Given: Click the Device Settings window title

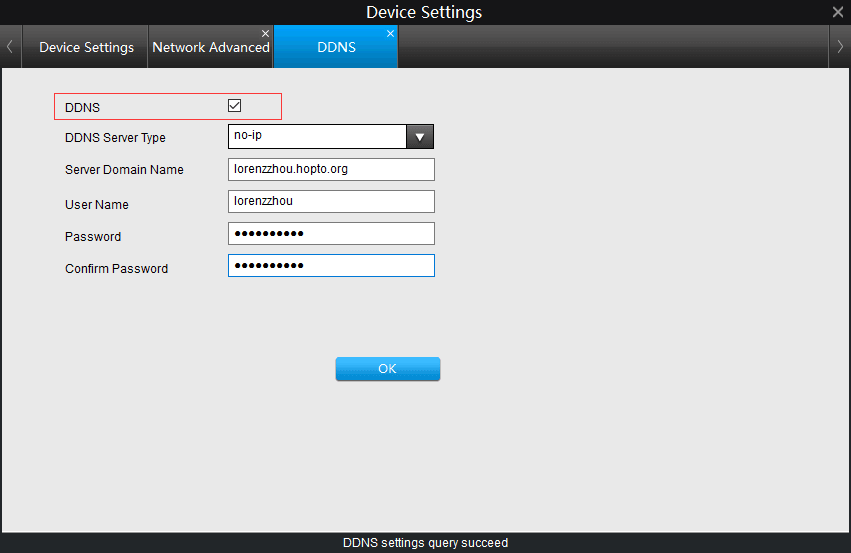Looking at the screenshot, I should [x=424, y=12].
